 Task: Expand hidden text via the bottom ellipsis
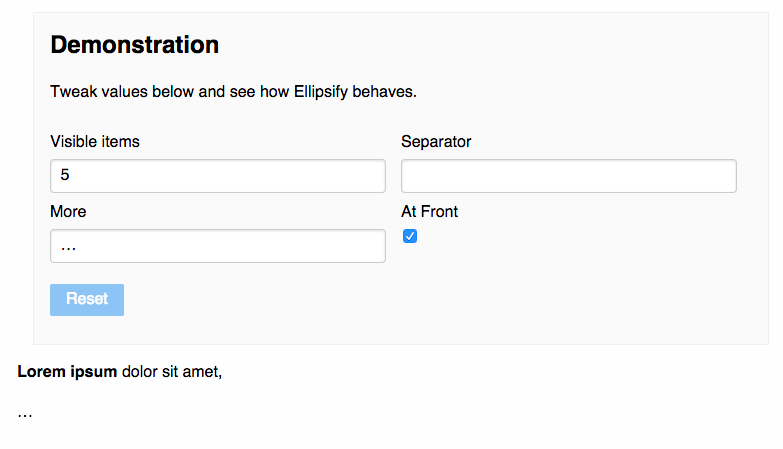[x=25, y=413]
